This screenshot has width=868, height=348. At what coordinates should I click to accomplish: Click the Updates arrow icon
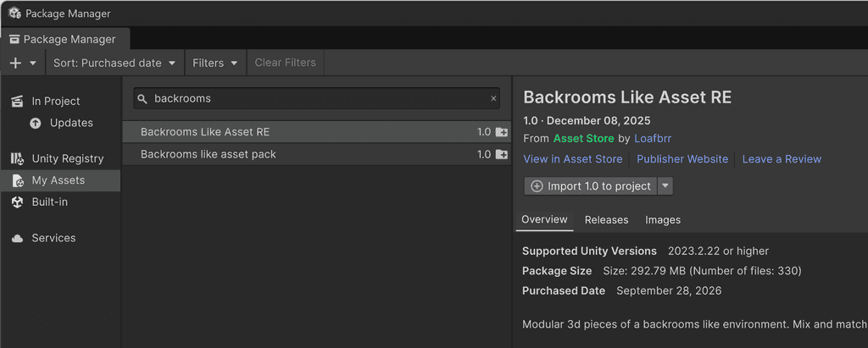click(x=36, y=123)
